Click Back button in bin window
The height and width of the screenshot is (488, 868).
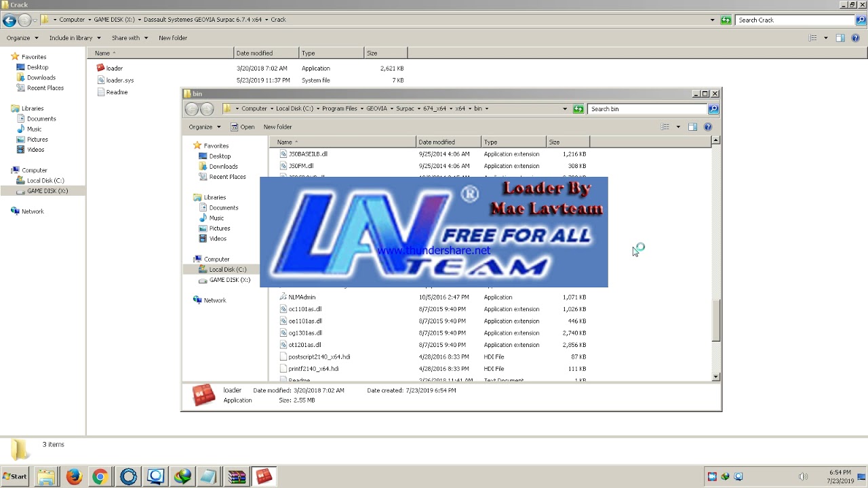[192, 109]
